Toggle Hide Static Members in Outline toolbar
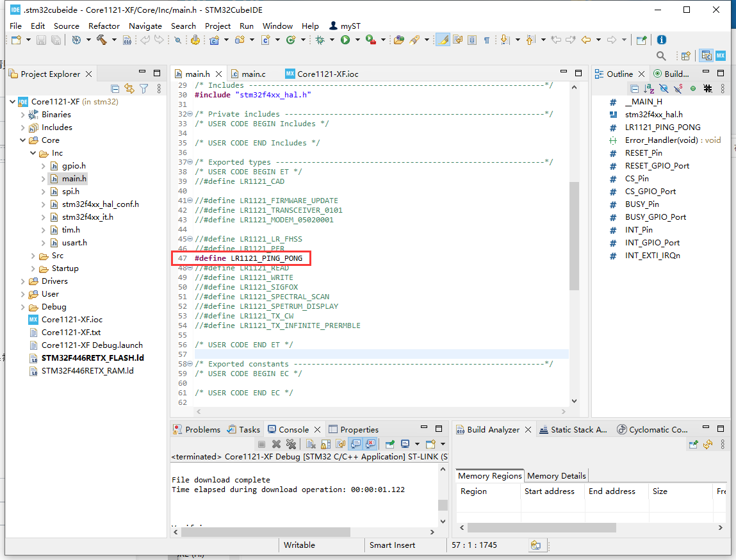Screen dimensions: 736x560 point(678,88)
